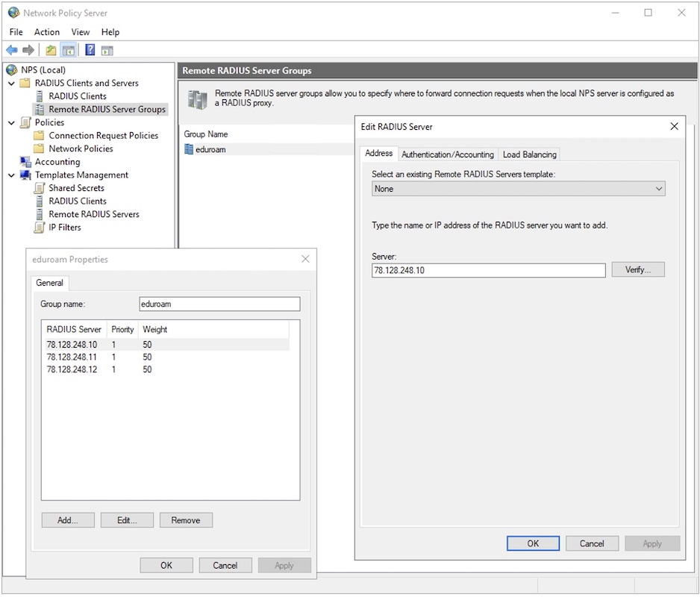Switch to the Load Balancing tab
The height and width of the screenshot is (597, 700).
coord(529,154)
